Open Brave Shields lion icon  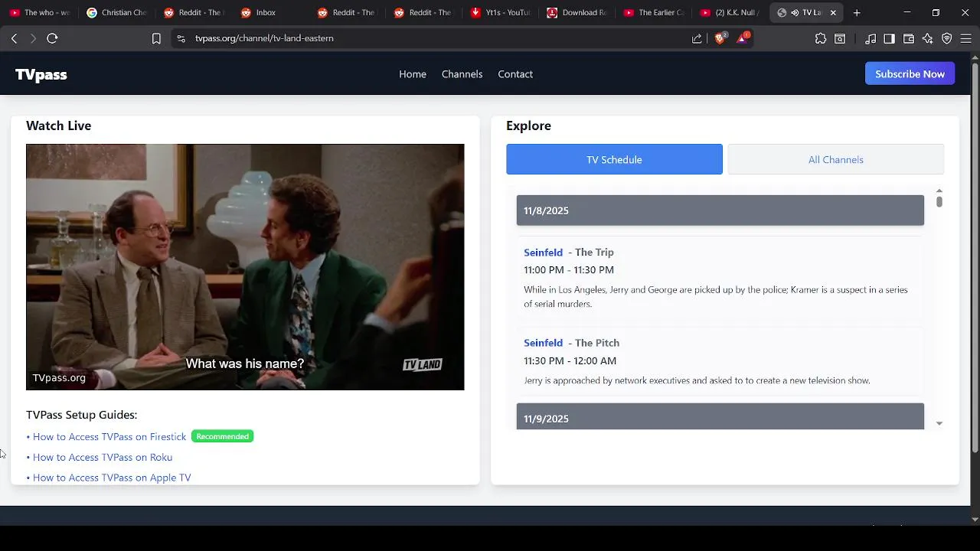pyautogui.click(x=720, y=37)
